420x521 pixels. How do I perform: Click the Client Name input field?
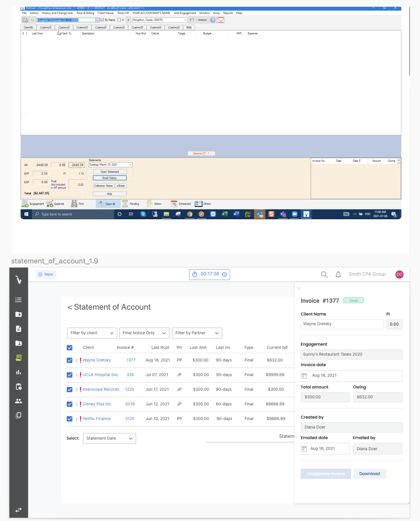[x=342, y=324]
